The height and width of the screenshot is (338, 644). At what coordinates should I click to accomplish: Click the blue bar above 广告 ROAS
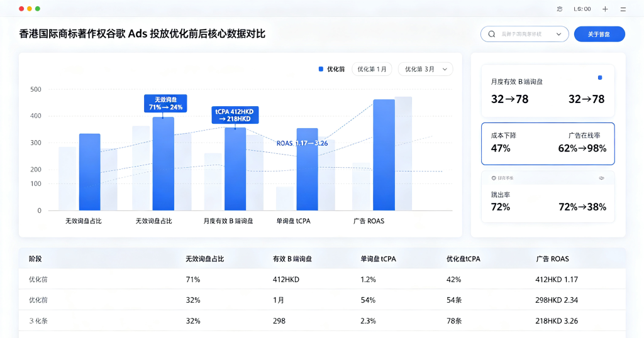click(x=384, y=155)
